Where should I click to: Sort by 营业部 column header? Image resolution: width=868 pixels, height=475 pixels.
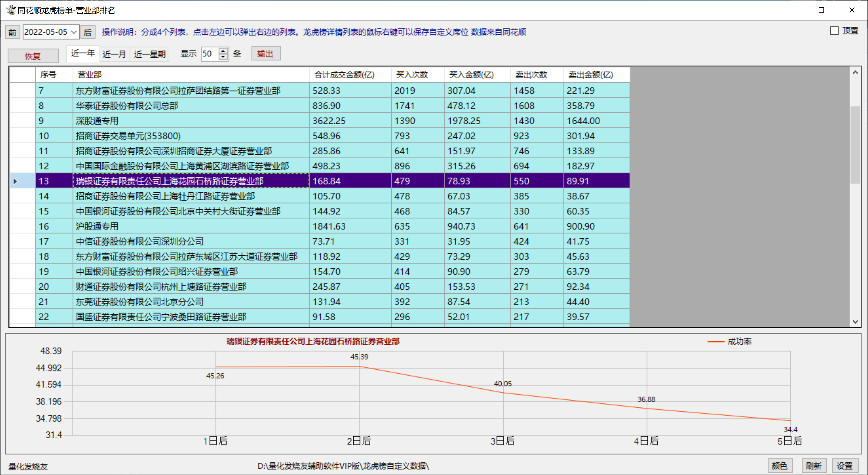pos(191,74)
